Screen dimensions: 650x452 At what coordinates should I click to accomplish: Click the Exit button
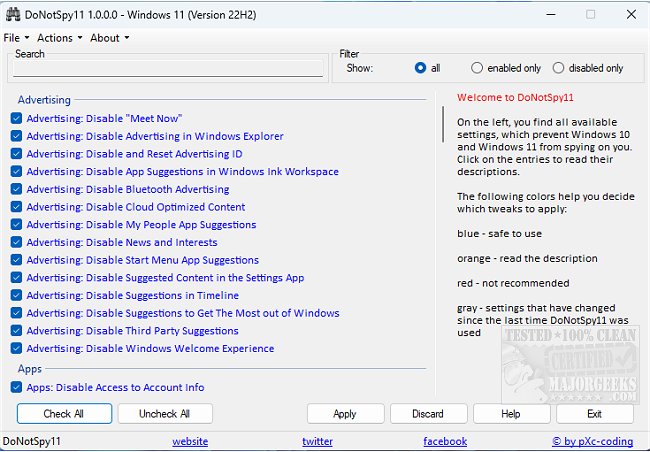595,414
